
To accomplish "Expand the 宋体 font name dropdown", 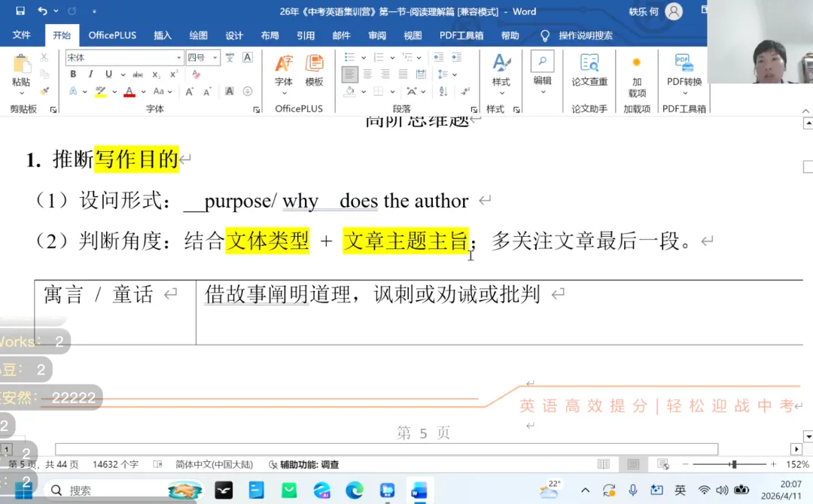I will click(180, 56).
